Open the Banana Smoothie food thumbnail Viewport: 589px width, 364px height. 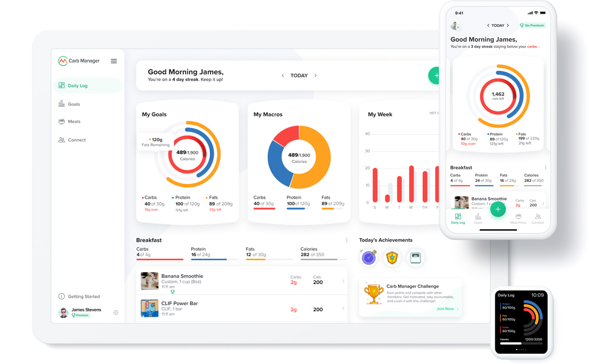tap(149, 281)
